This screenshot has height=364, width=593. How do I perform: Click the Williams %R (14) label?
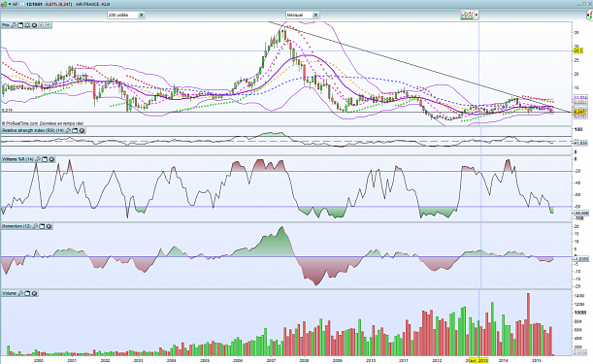(x=18, y=159)
